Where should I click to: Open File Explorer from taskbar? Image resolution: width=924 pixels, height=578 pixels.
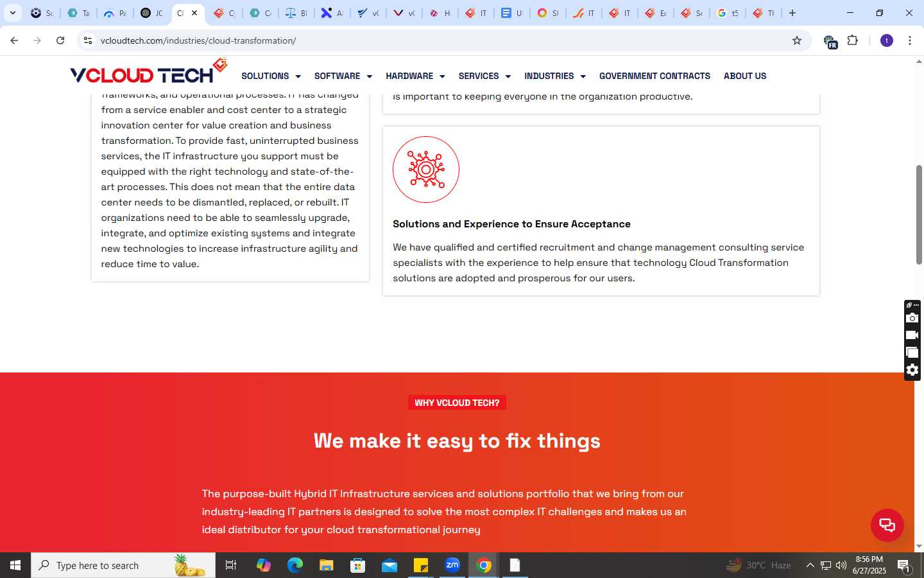click(x=326, y=565)
